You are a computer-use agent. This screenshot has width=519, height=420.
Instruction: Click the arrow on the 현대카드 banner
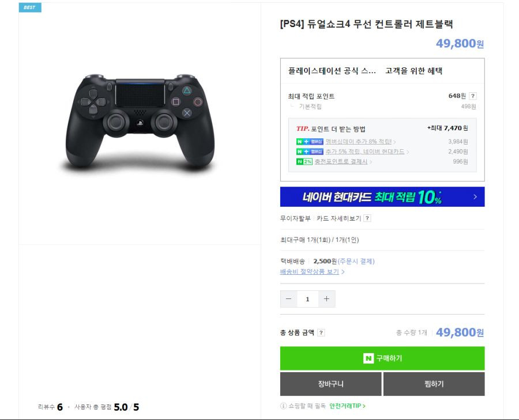coord(475,197)
